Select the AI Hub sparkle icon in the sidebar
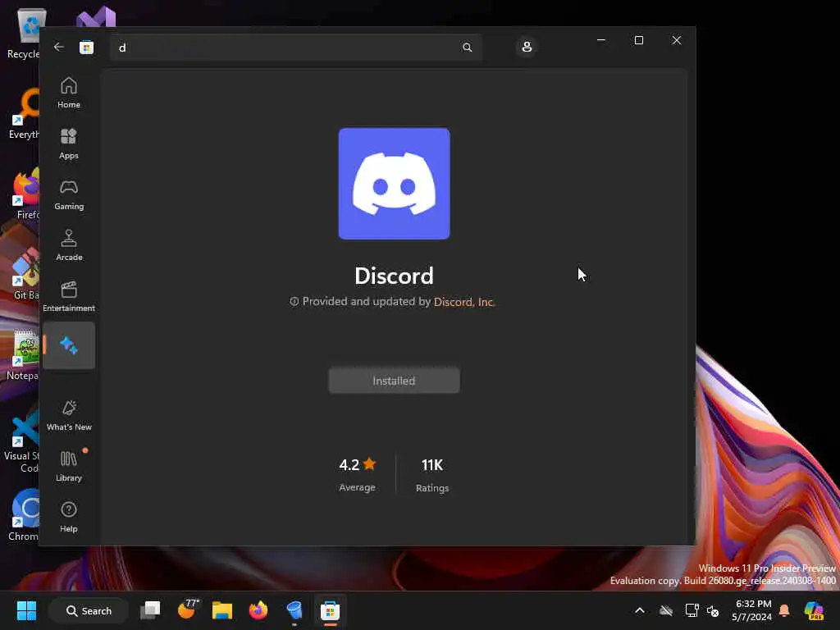 (x=69, y=345)
